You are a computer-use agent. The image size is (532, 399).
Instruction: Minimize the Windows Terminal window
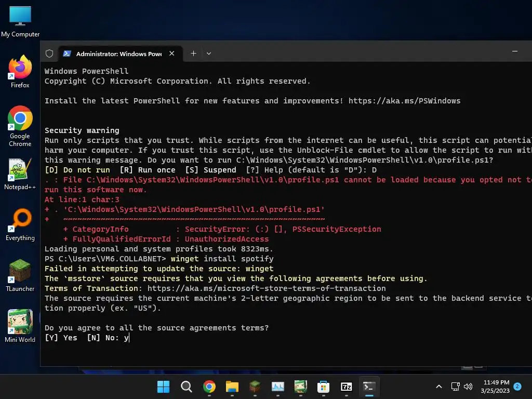[515, 51]
